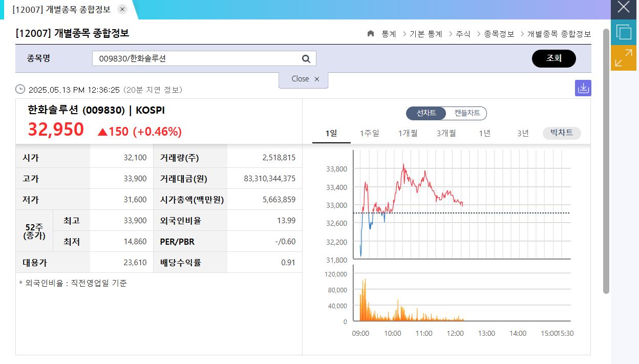This screenshot has width=639, height=364.
Task: Click the clock icon beside the timestamp
Action: (19, 89)
